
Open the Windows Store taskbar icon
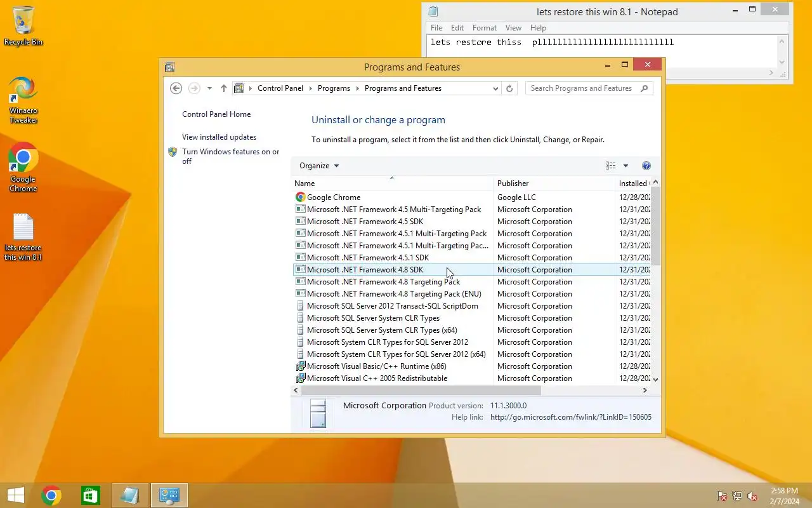point(91,495)
